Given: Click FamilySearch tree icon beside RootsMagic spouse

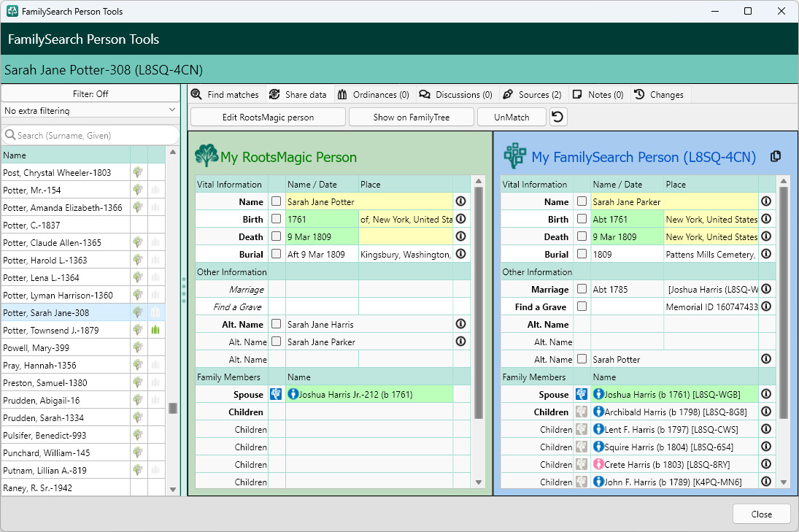Looking at the screenshot, I should 277,394.
